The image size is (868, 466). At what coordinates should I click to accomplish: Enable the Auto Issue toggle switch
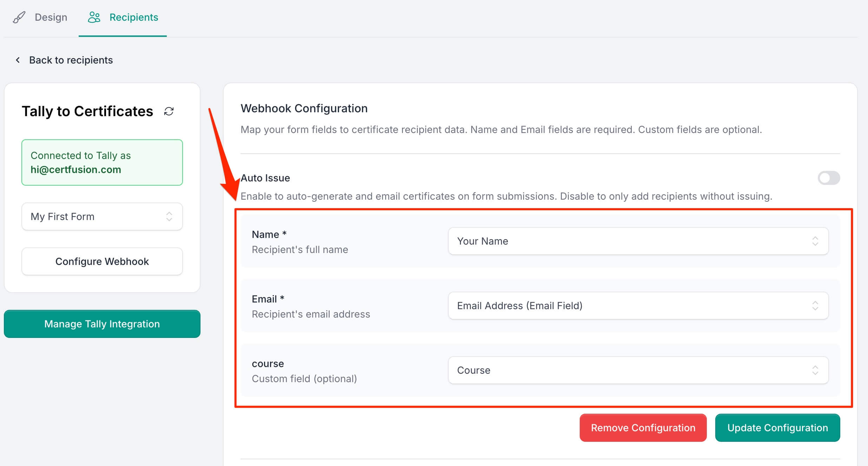(x=829, y=178)
